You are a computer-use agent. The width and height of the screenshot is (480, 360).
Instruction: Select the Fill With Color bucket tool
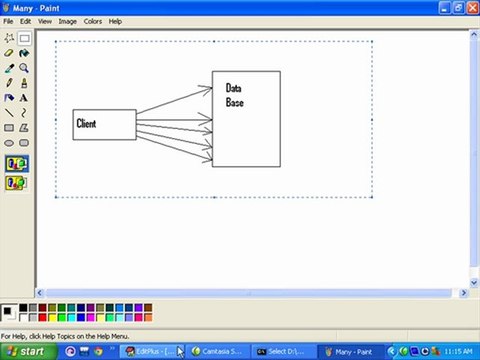(24, 53)
